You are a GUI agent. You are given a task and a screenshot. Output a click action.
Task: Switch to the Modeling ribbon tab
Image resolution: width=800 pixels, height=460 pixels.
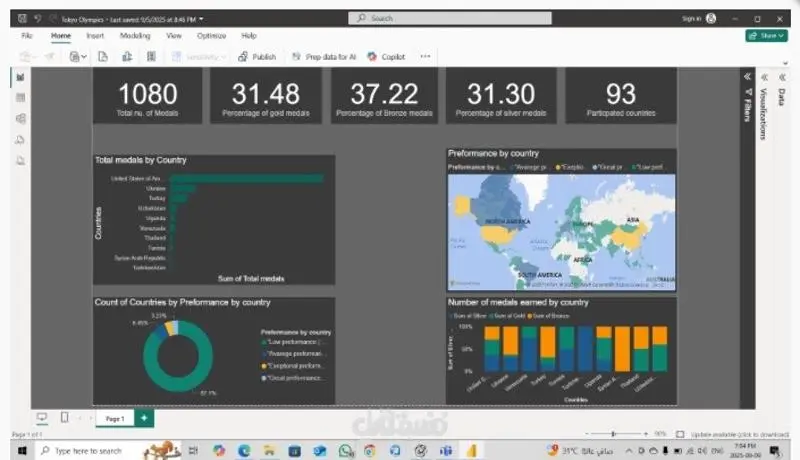135,36
